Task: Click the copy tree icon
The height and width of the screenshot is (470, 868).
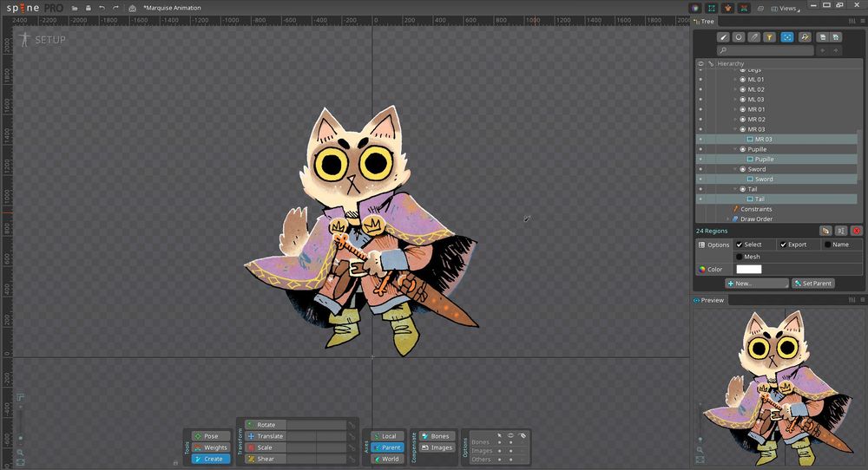Action: pyautogui.click(x=823, y=37)
